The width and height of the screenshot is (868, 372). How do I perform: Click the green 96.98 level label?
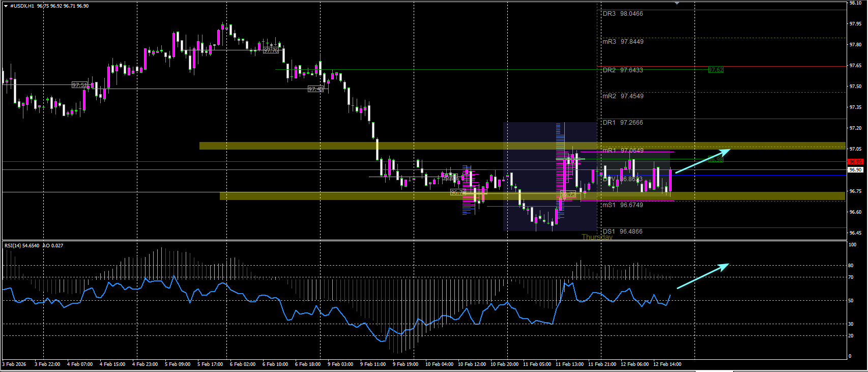coord(715,159)
